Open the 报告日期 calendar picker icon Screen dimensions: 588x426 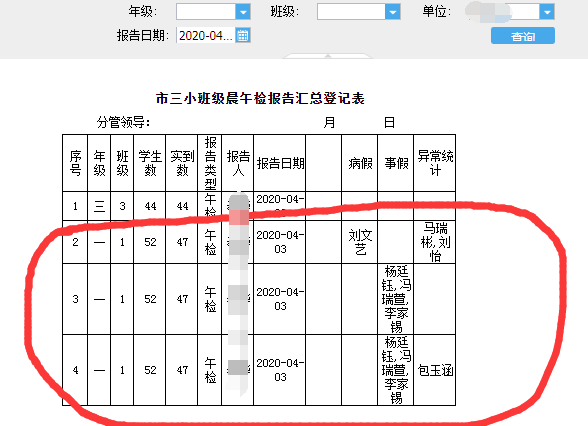pyautogui.click(x=243, y=35)
